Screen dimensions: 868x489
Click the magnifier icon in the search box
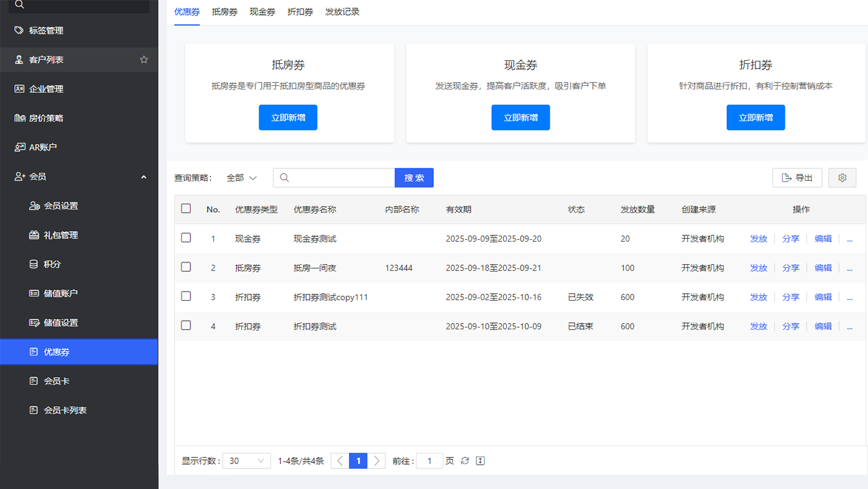click(x=284, y=177)
